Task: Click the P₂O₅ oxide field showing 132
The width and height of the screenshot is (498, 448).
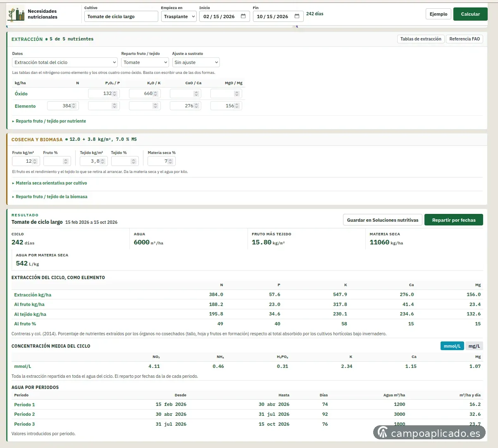Action: click(104, 94)
